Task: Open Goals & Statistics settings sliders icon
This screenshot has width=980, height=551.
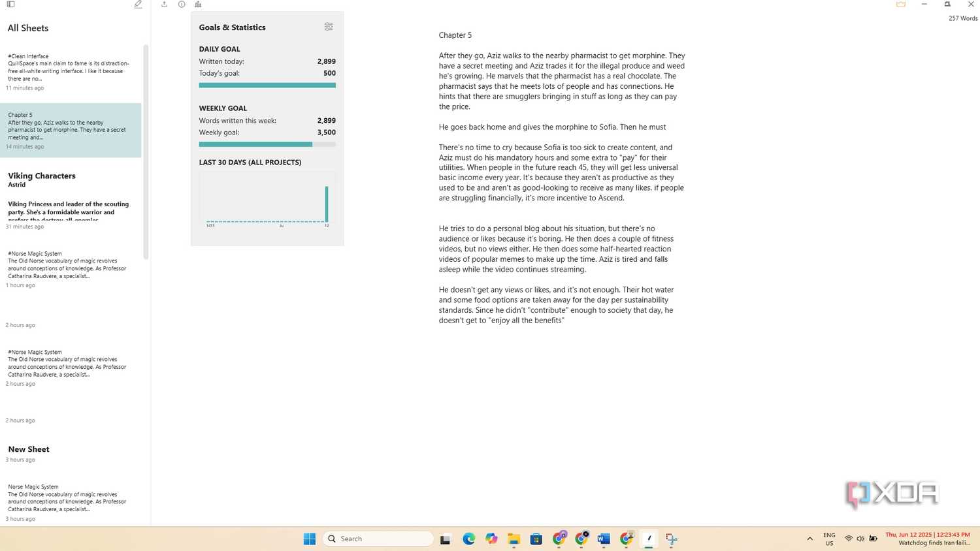Action: tap(329, 27)
